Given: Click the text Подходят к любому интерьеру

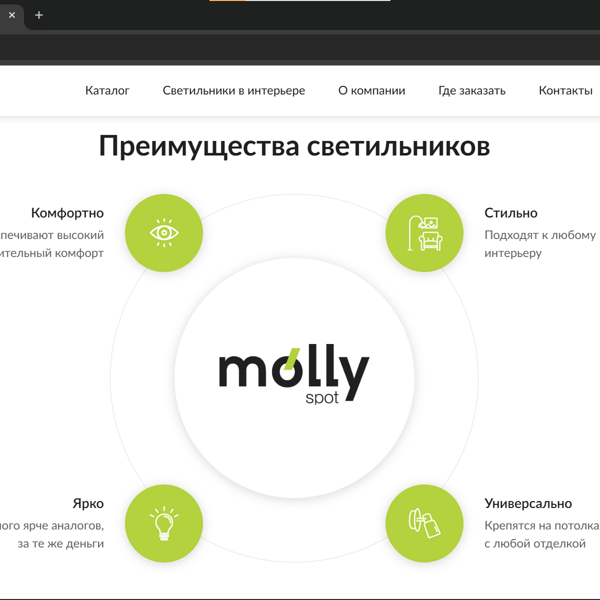Looking at the screenshot, I should click(539, 244).
